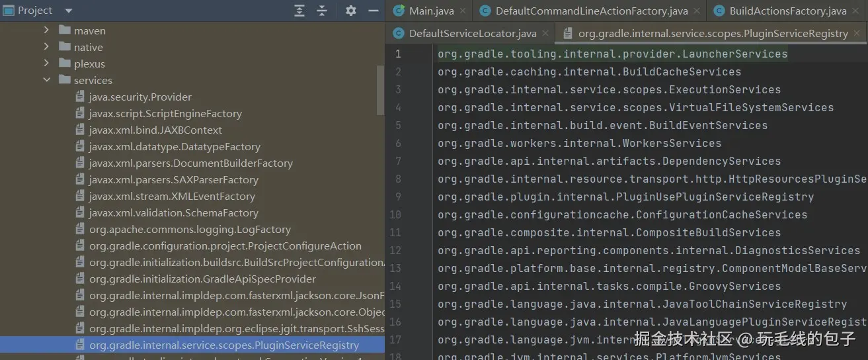The height and width of the screenshot is (360, 868).
Task: Click file icon of javax.xml.bind.JAXBContext
Action: 80,130
